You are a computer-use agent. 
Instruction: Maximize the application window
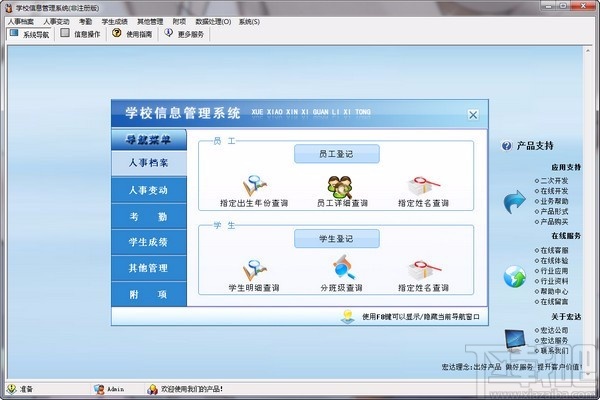point(564,6)
